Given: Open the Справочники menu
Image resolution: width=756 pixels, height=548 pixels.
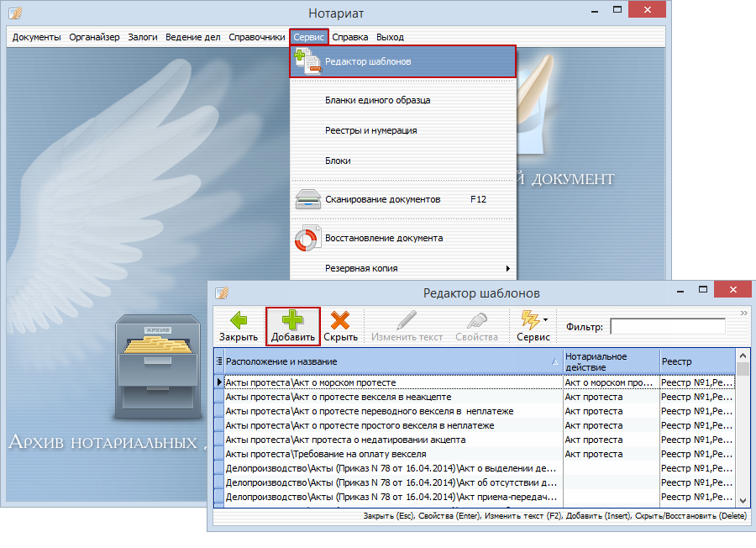Looking at the screenshot, I should pyautogui.click(x=257, y=37).
